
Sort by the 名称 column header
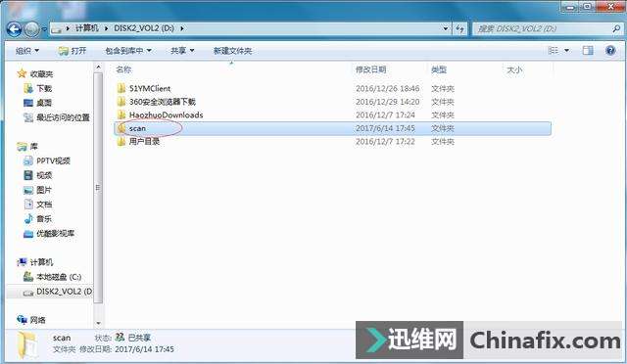[123, 69]
